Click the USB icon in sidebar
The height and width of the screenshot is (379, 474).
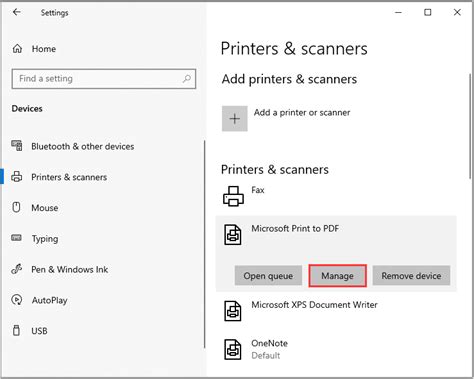coord(16,330)
